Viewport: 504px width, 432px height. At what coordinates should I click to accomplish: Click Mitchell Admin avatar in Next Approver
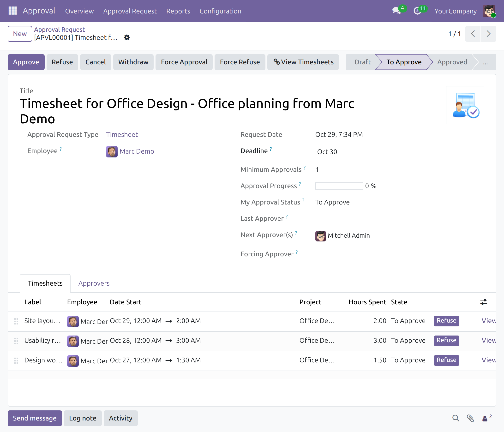click(320, 236)
